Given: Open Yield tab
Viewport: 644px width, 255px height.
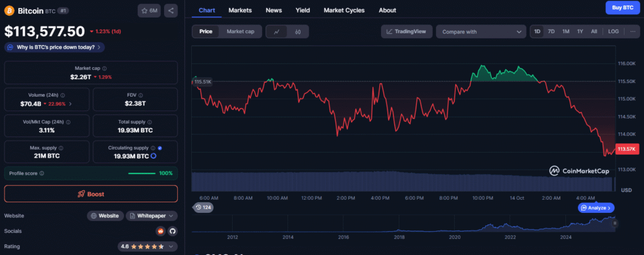Looking at the screenshot, I should pos(303,10).
